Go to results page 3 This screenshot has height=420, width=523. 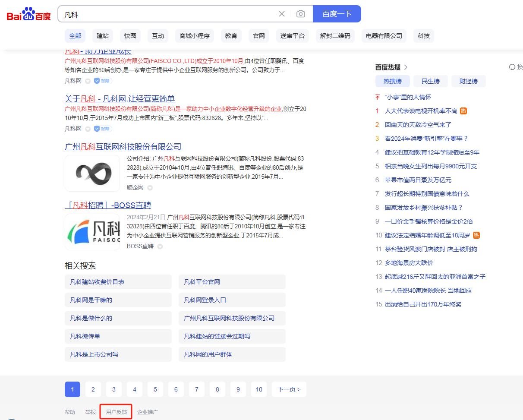pos(114,389)
